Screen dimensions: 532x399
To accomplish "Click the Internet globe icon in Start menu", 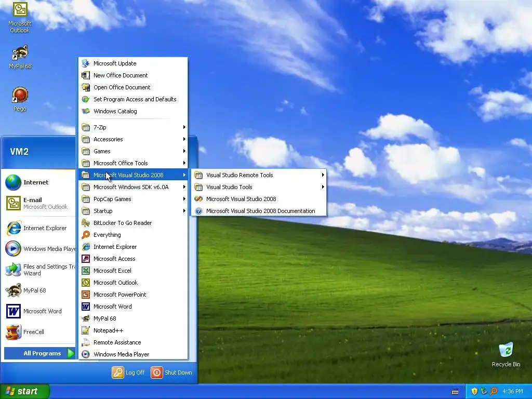I will (13, 182).
